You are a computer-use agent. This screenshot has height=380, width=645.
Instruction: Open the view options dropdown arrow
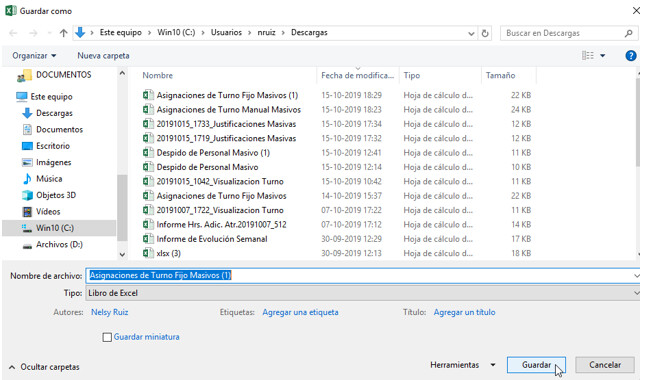(603, 56)
